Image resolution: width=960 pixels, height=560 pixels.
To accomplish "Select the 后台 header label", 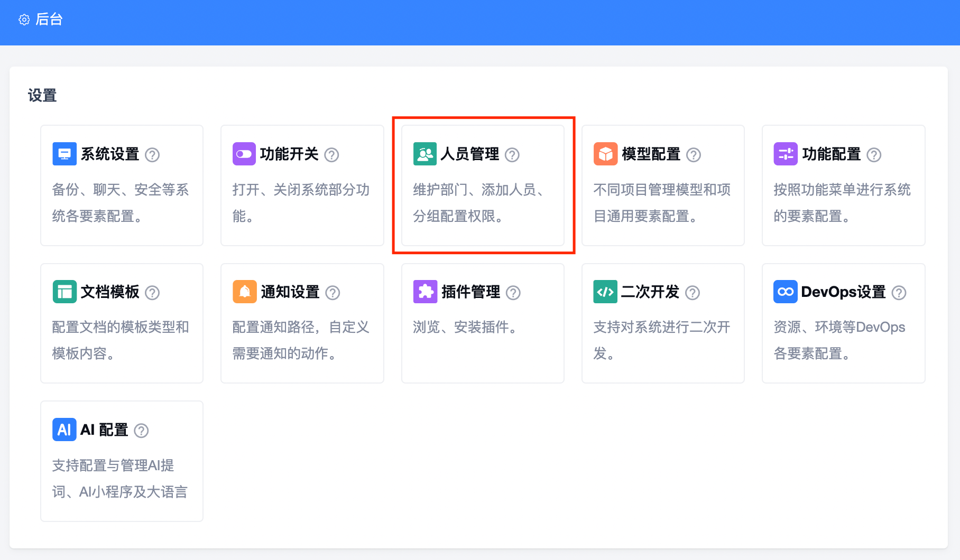I will 49,20.
